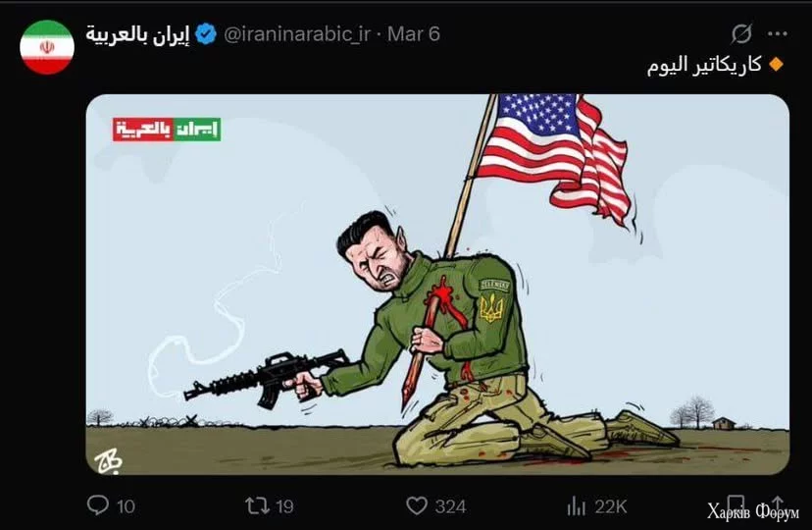Click the orange diamond emoji in caption
The height and width of the screenshot is (530, 812).
point(777,65)
